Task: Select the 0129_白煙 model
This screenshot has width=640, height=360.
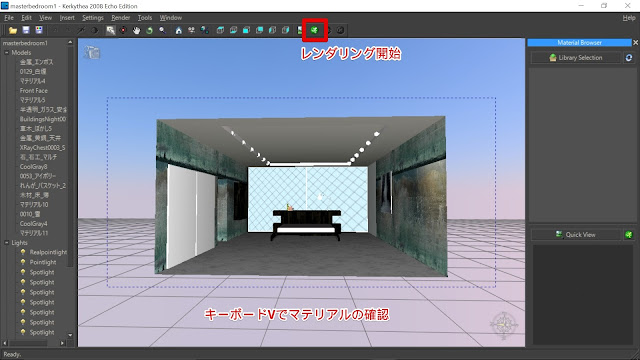Action: 33,71
